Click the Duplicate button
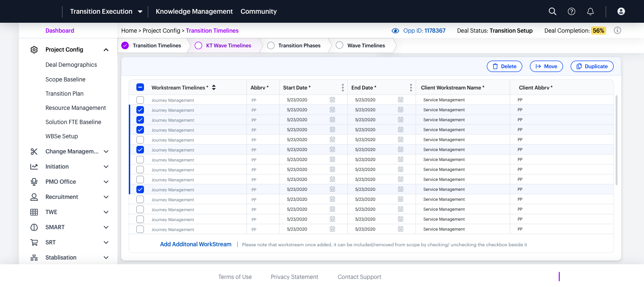This screenshot has width=644, height=287. [x=592, y=66]
